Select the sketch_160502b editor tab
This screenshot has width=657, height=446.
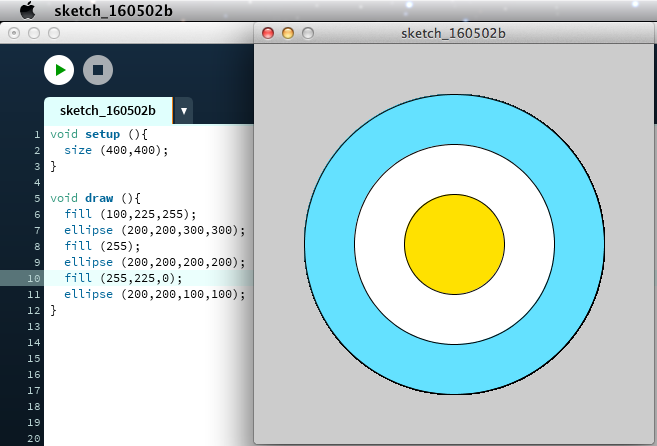pyautogui.click(x=107, y=110)
